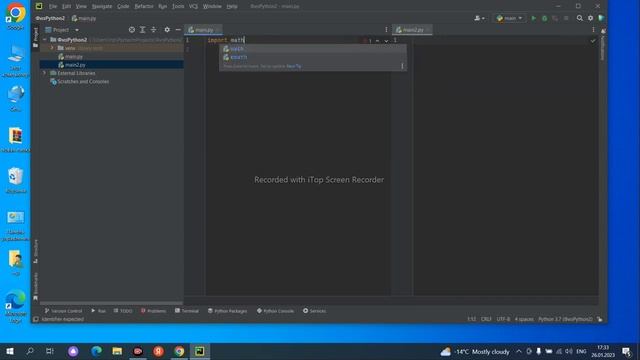Open the View menu

(81, 6)
